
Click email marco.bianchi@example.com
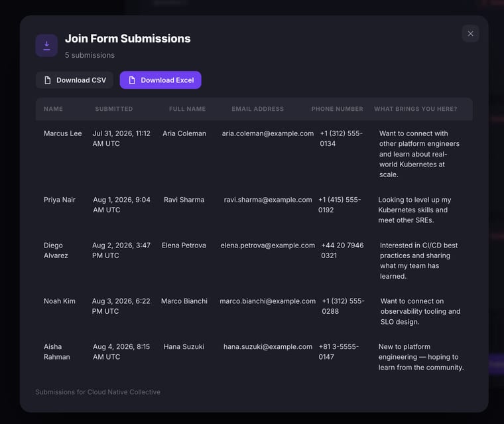(268, 301)
